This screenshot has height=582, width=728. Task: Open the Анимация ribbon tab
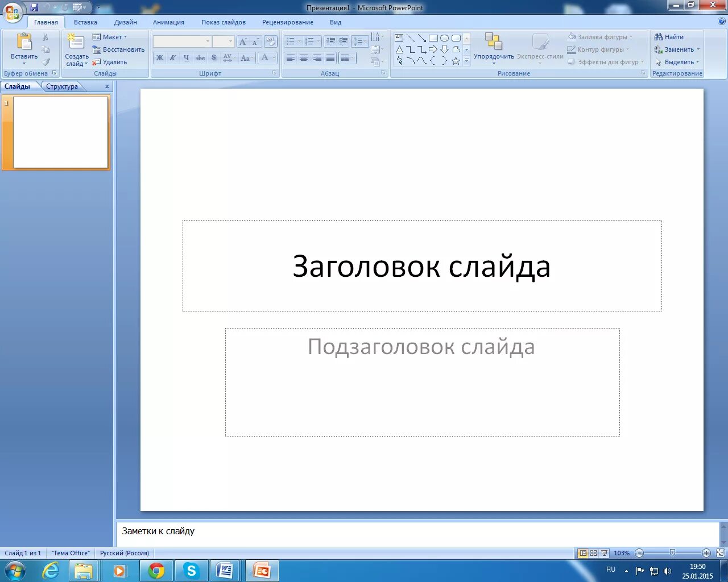[x=168, y=22]
